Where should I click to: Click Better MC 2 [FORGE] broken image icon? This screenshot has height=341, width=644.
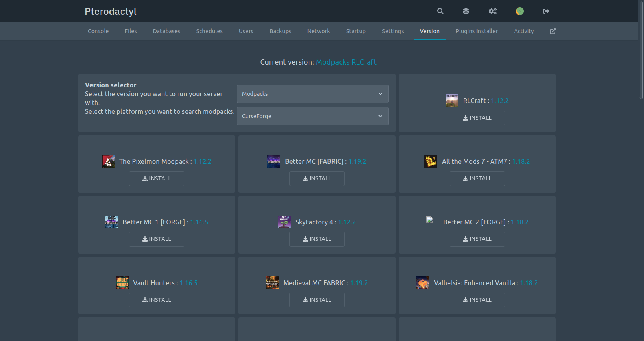pyautogui.click(x=432, y=222)
